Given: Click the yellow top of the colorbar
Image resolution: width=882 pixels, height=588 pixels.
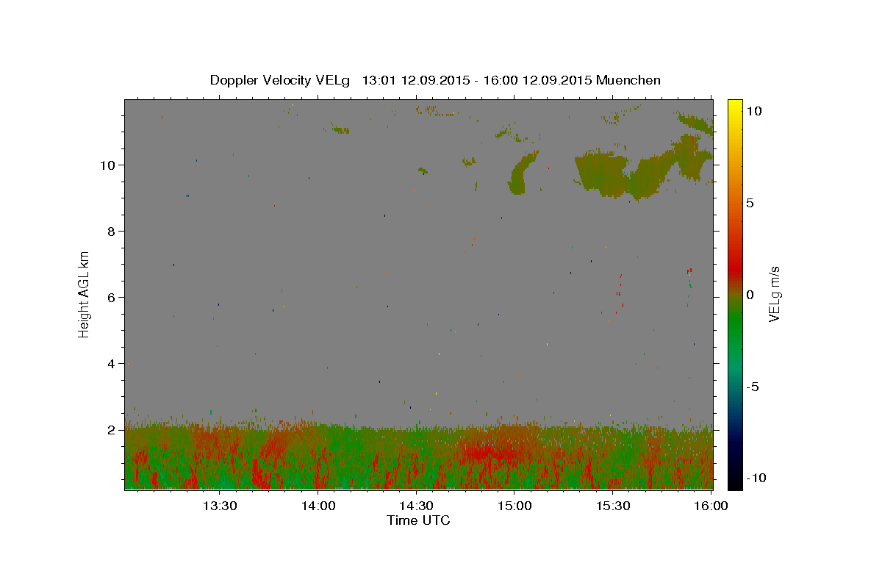Looking at the screenshot, I should click(x=735, y=107).
